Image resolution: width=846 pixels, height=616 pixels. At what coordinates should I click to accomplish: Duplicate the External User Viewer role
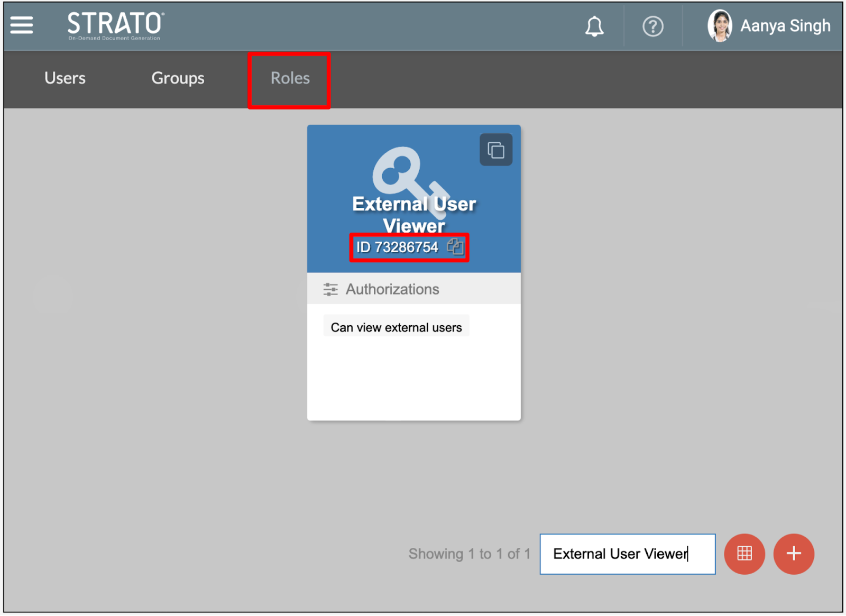click(x=495, y=150)
